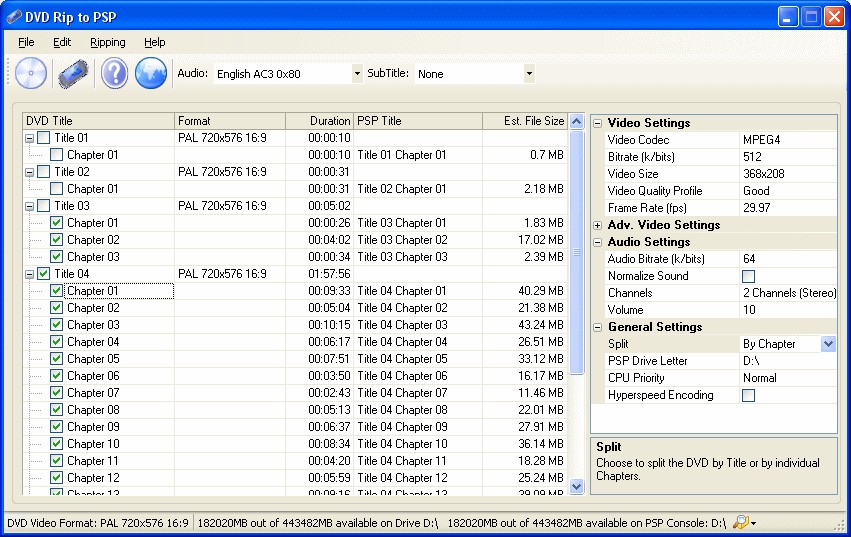Check Title 02's Chapter 01 checkbox
The width and height of the screenshot is (851, 537).
(56, 189)
